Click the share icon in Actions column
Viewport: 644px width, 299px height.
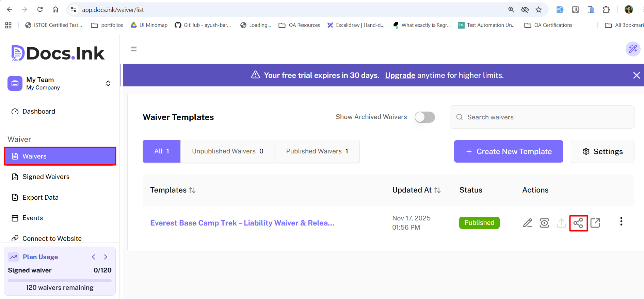[x=578, y=223]
